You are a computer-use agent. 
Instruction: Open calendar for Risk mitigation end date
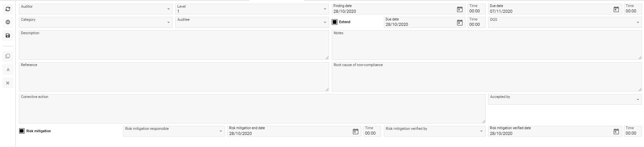(355, 132)
